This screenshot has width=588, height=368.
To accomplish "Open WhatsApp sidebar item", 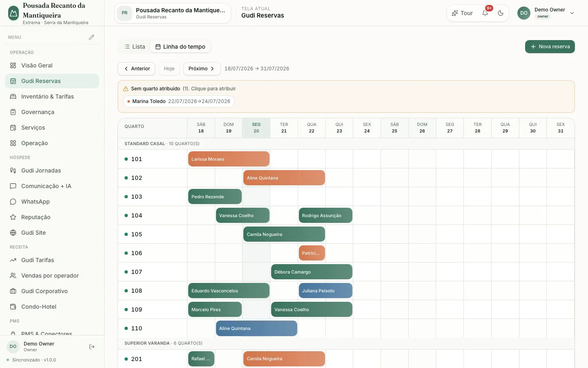I will click(52, 202).
